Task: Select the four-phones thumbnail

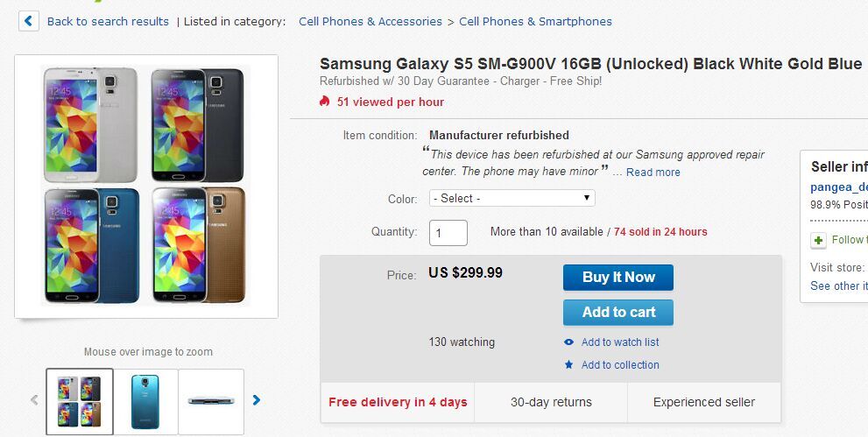Action: click(80, 401)
